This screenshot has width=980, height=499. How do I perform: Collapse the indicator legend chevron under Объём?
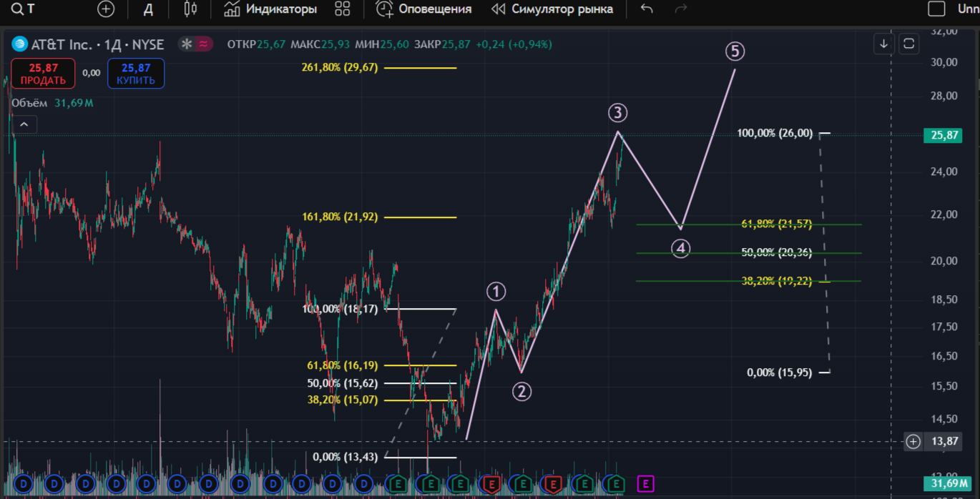24,124
